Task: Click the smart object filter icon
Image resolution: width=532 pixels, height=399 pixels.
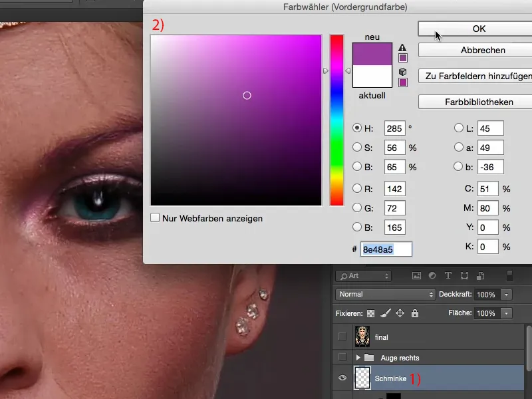Action: tap(481, 275)
